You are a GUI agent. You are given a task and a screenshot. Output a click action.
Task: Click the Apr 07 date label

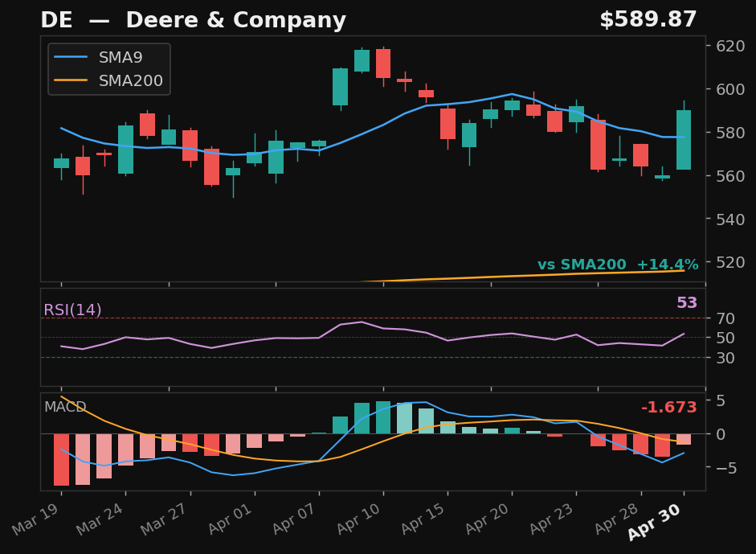[x=296, y=519]
